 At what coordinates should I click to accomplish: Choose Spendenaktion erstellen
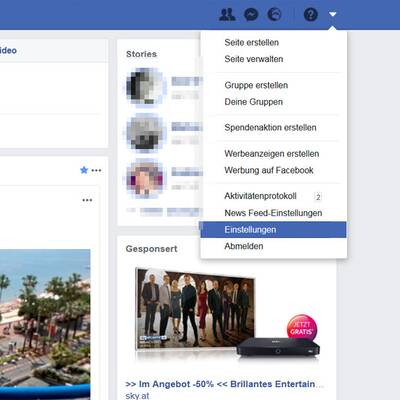click(270, 128)
